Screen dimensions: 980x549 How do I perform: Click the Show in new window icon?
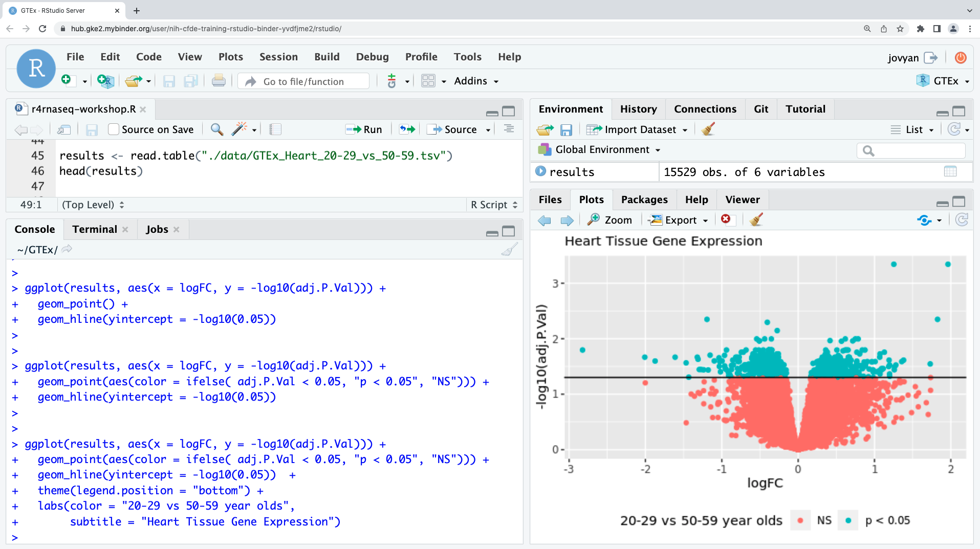63,129
